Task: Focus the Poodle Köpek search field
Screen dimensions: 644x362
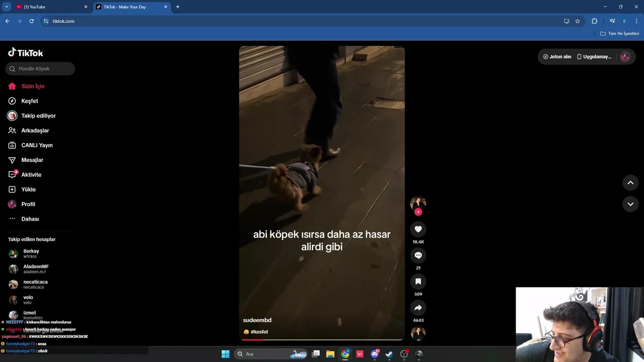Action: click(x=40, y=68)
